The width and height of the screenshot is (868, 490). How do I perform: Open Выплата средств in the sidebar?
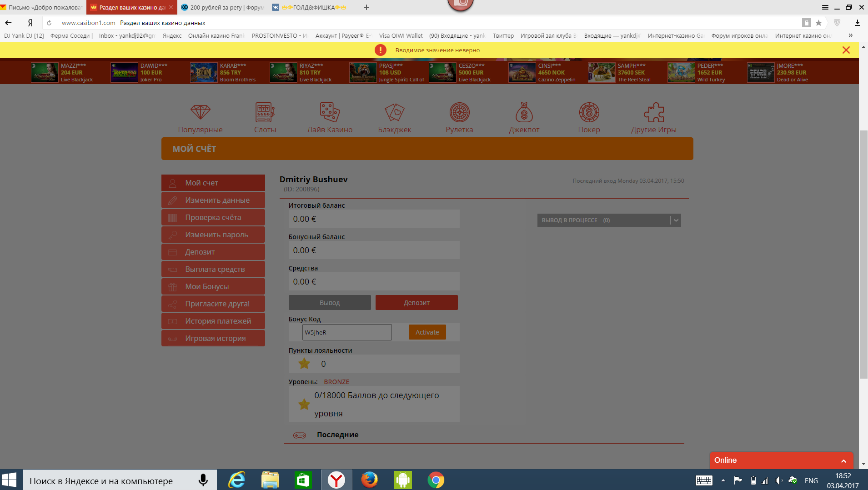tap(213, 269)
